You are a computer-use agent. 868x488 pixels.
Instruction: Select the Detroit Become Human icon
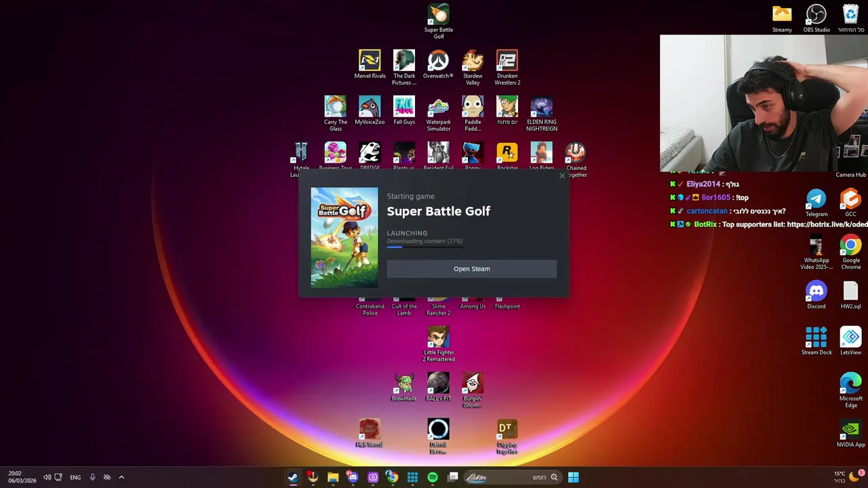point(438,436)
